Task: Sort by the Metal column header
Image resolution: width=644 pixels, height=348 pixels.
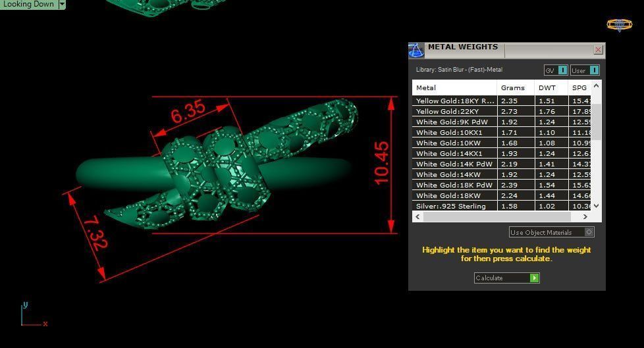Action: tap(454, 87)
